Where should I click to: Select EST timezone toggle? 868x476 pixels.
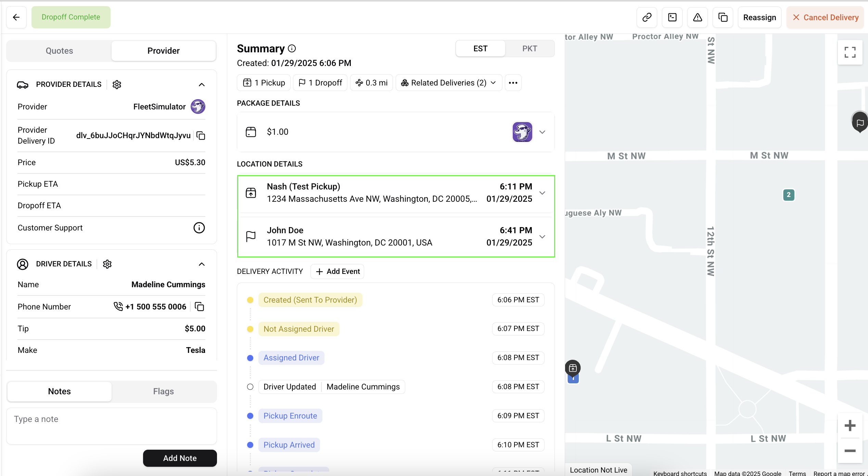pos(480,49)
